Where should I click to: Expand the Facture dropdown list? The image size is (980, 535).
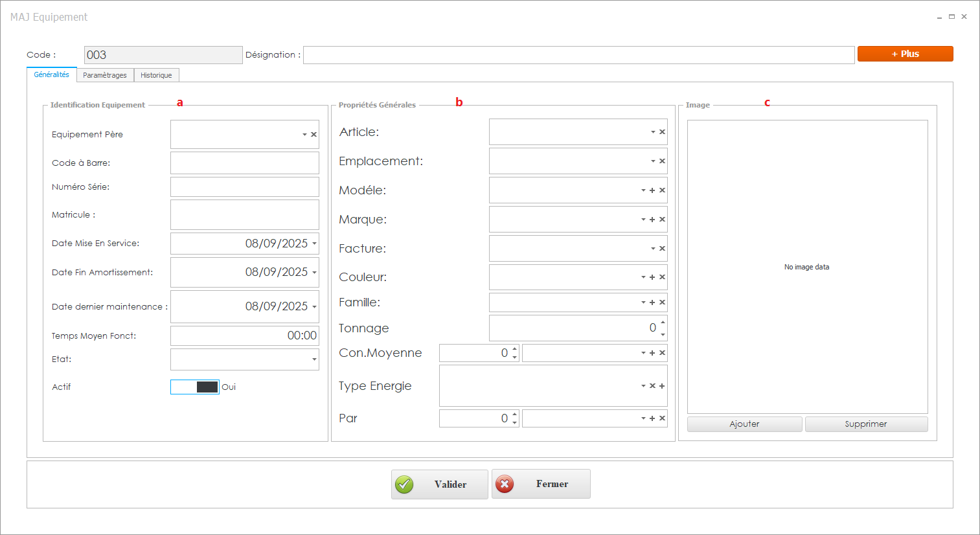click(x=653, y=249)
